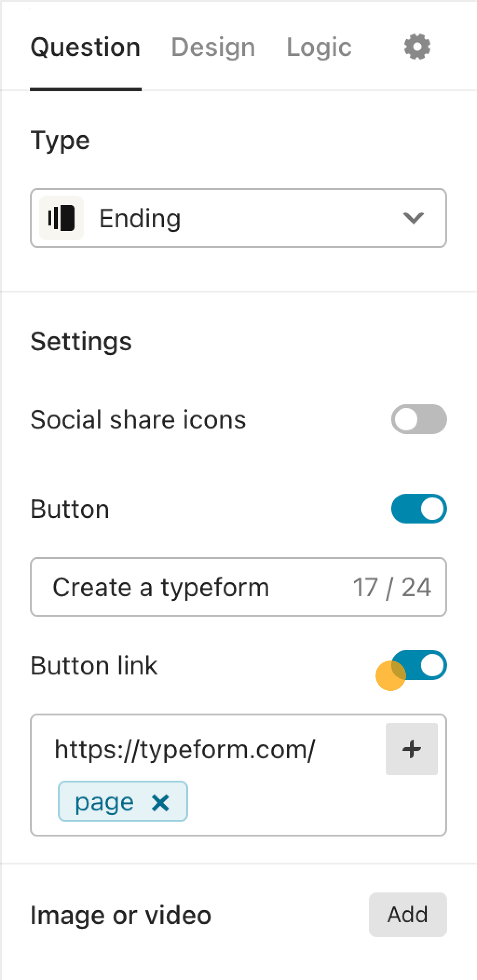
Task: Click the Ending type icon
Action: pos(61,218)
